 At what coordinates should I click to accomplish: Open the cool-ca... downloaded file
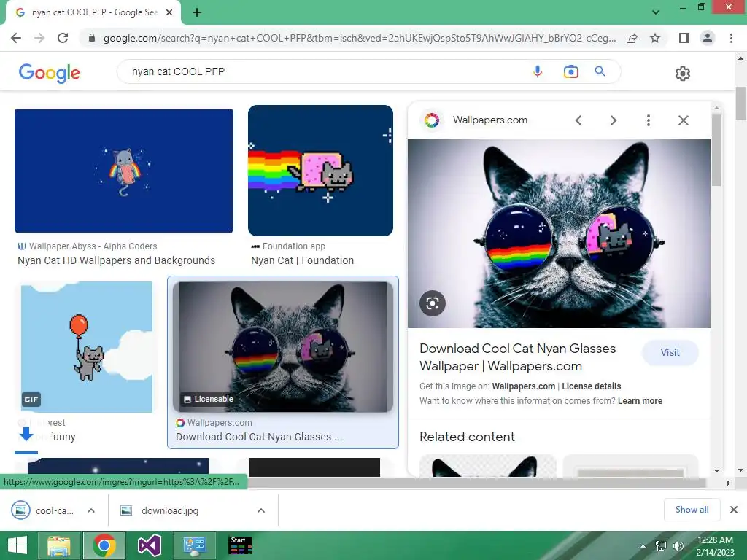click(x=43, y=510)
